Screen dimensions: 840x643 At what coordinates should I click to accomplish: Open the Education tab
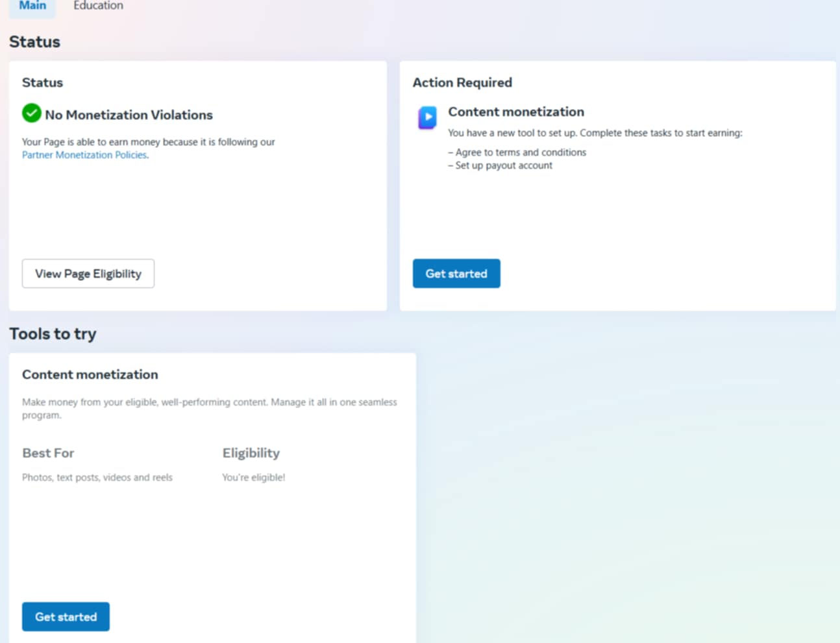98,6
